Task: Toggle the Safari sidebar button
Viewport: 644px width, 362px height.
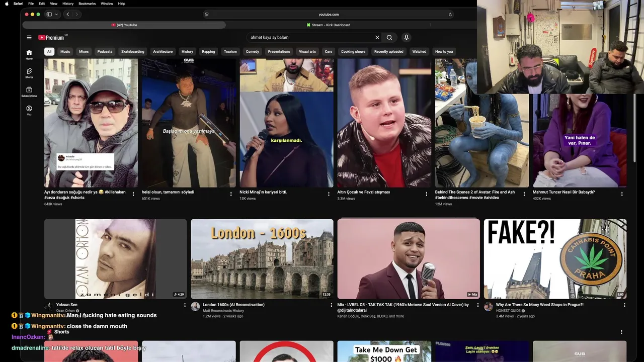Action: pyautogui.click(x=49, y=15)
